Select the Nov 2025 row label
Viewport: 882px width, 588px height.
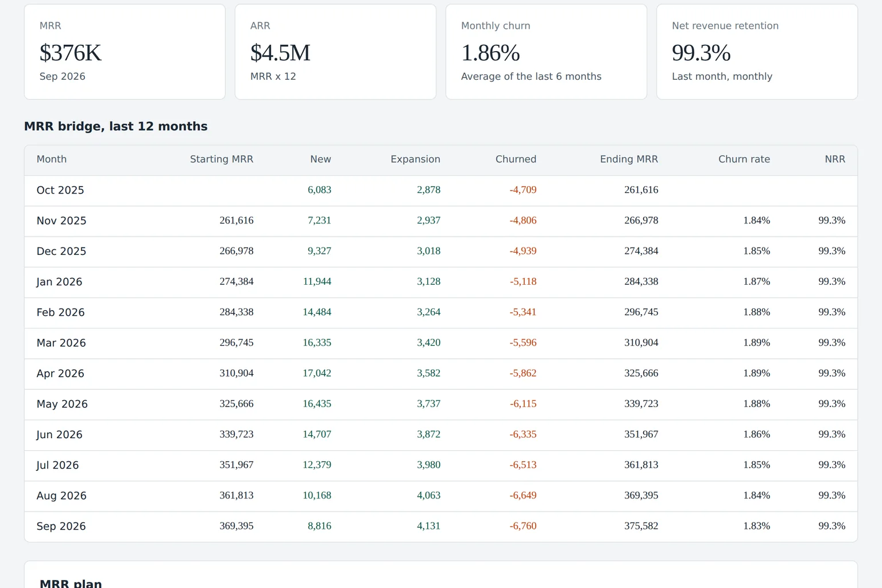point(61,220)
